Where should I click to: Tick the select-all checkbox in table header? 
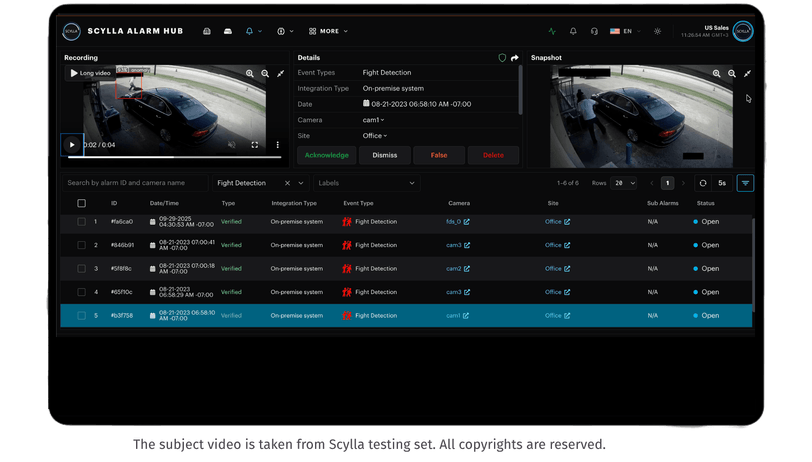[81, 204]
